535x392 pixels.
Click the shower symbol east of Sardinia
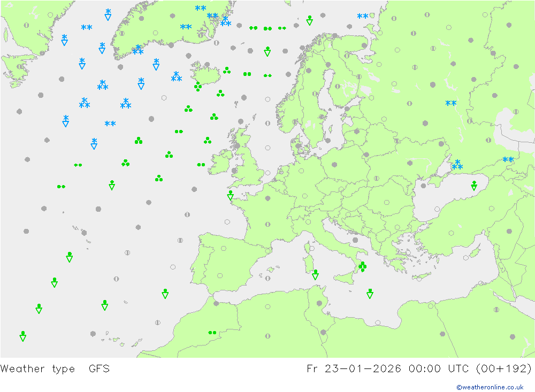pos(315,275)
